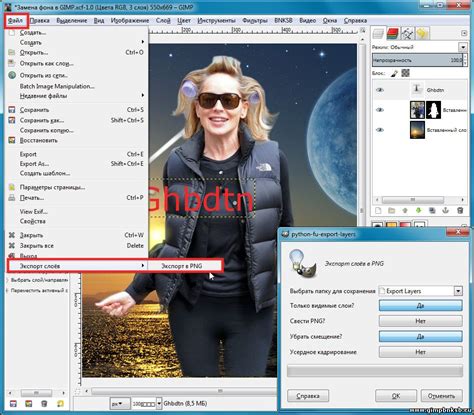The width and height of the screenshot is (474, 415).
Task: Reset tool options with the yellow icon
Action: coord(60,404)
